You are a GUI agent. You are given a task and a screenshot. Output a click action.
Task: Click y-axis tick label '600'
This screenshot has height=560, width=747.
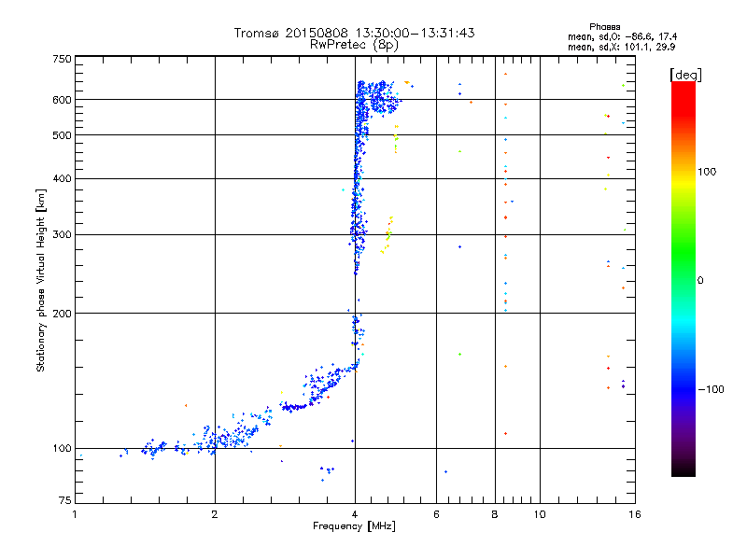(x=63, y=100)
